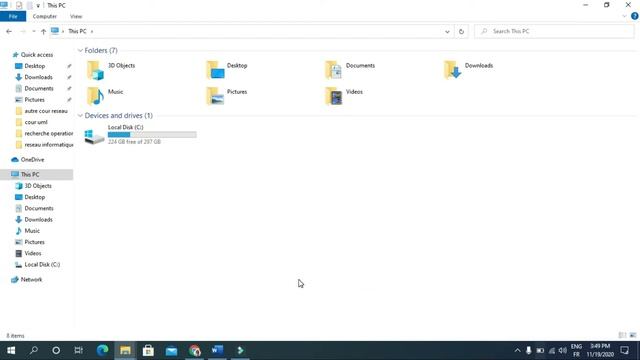Open Microsoft Word from the taskbar
The image size is (640, 360).
(218, 350)
